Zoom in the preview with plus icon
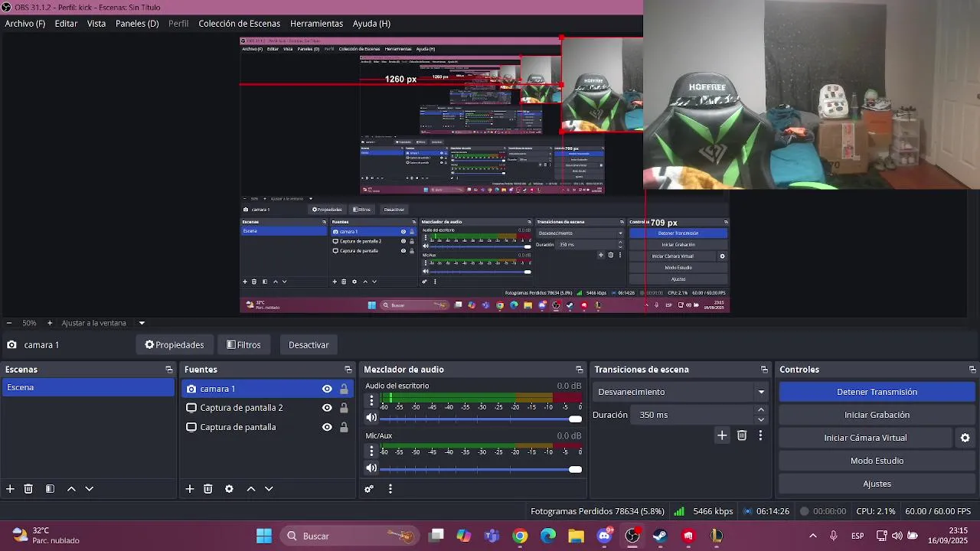The width and height of the screenshot is (980, 551). coord(50,323)
